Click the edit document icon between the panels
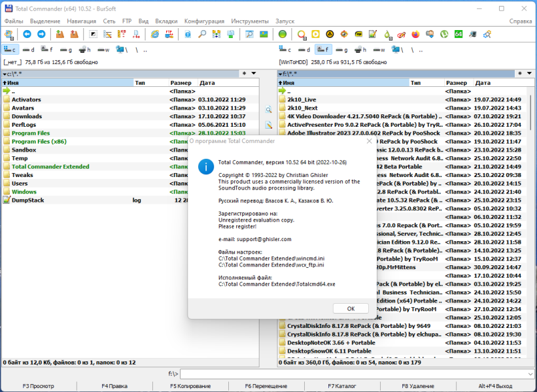The height and width of the screenshot is (392, 537). click(268, 125)
